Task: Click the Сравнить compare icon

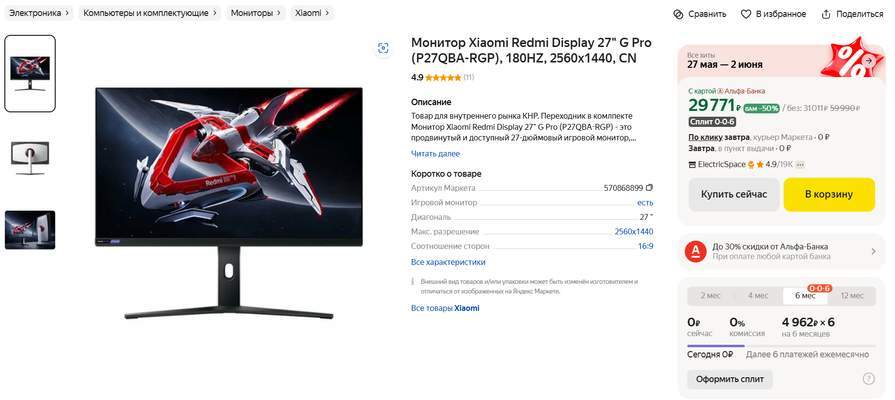Action: pyautogui.click(x=678, y=14)
